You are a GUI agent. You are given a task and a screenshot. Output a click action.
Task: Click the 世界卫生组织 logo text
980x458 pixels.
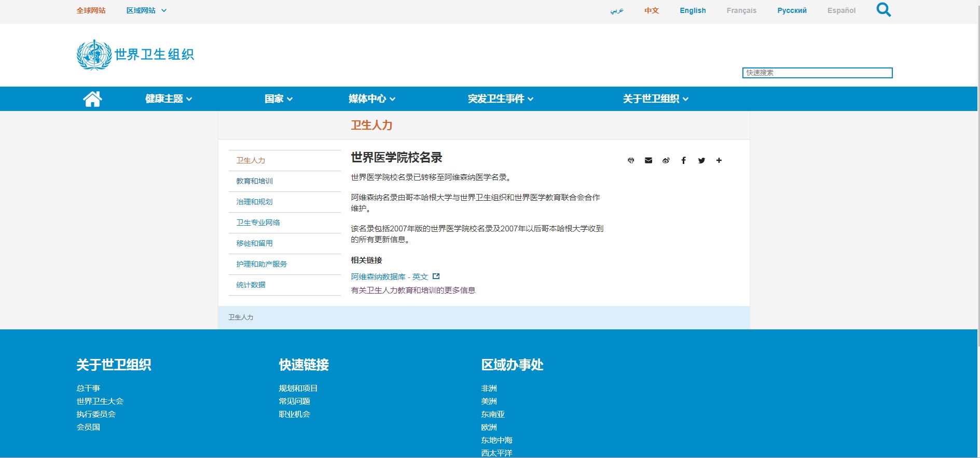click(x=154, y=54)
